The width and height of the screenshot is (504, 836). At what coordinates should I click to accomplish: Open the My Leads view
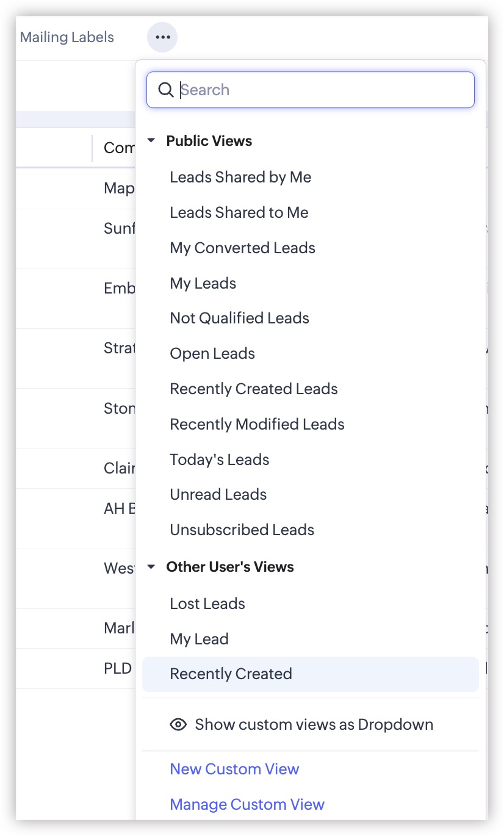(x=203, y=284)
